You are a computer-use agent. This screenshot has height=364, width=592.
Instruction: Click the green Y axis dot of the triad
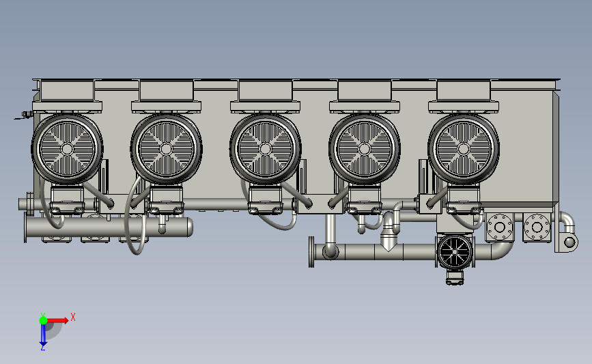click(x=43, y=320)
